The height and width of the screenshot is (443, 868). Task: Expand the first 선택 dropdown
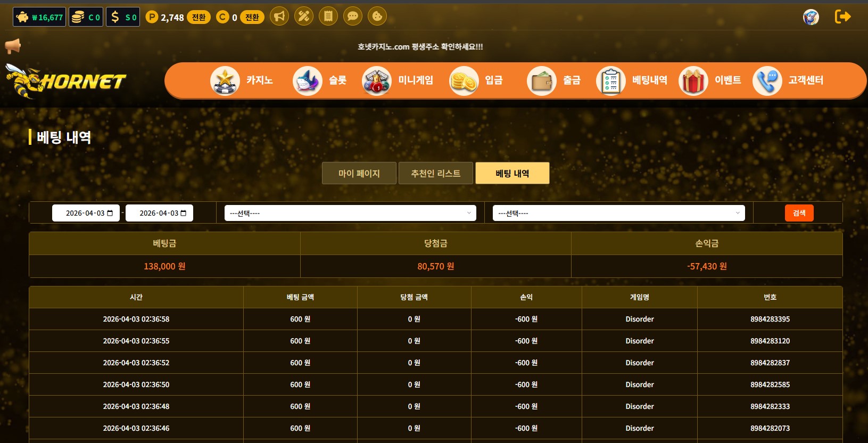point(350,213)
